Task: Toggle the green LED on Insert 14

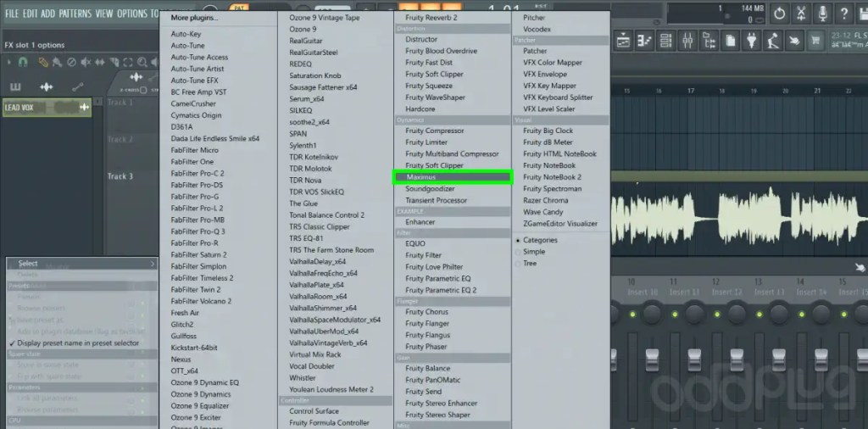Action: pos(802,315)
